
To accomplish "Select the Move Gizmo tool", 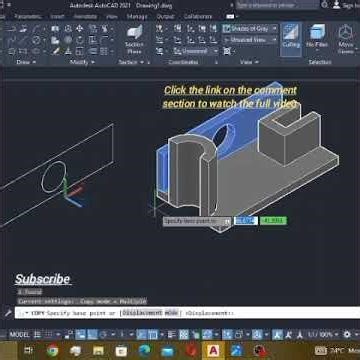I will (x=346, y=38).
